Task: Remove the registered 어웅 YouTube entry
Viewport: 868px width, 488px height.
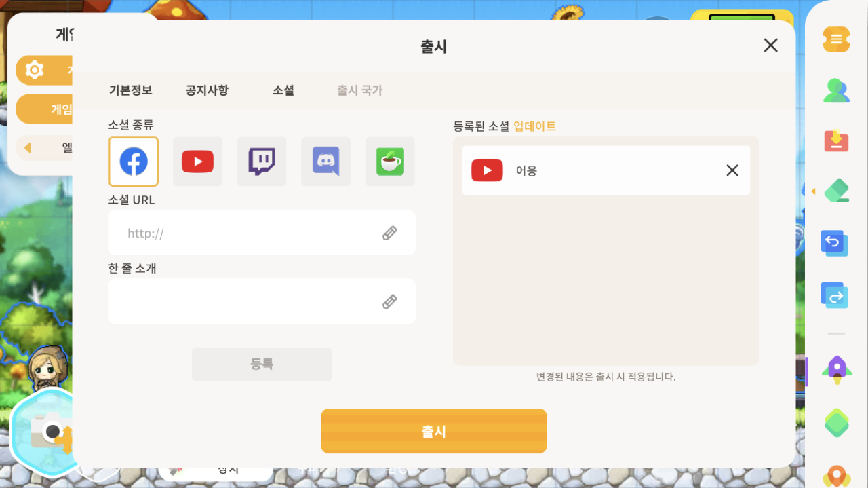Action: 732,171
